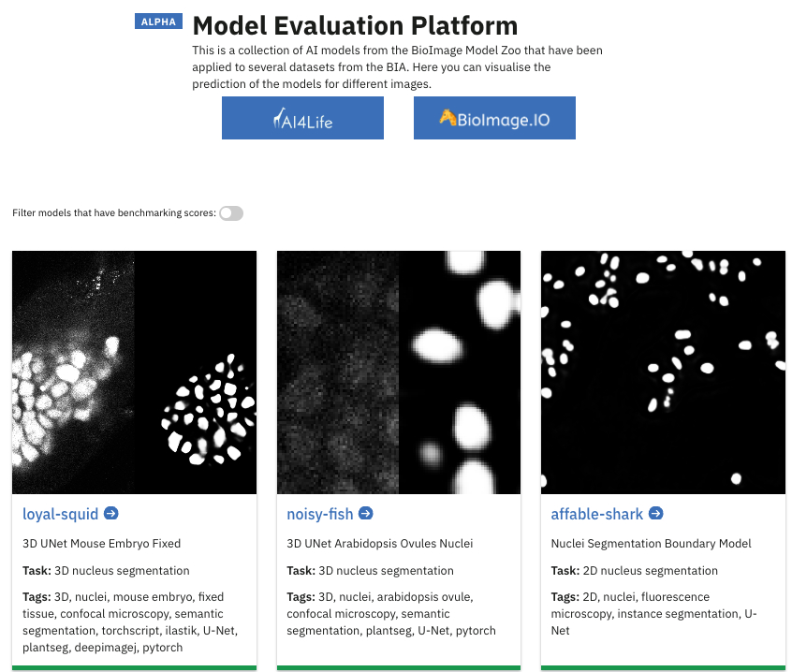Viewport: 792px width, 672px height.
Task: Click the Model Evaluation Platform heading
Action: click(355, 25)
